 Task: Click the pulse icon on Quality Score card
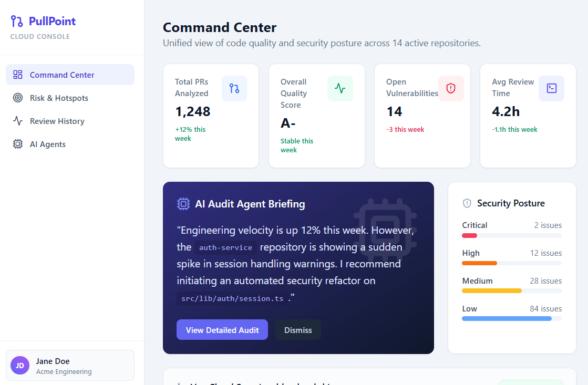click(x=340, y=88)
